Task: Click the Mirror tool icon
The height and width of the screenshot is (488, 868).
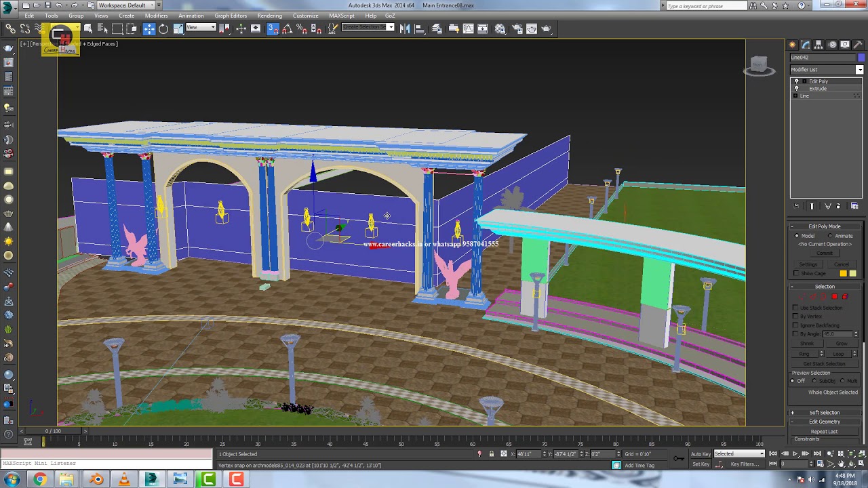Action: [x=405, y=28]
